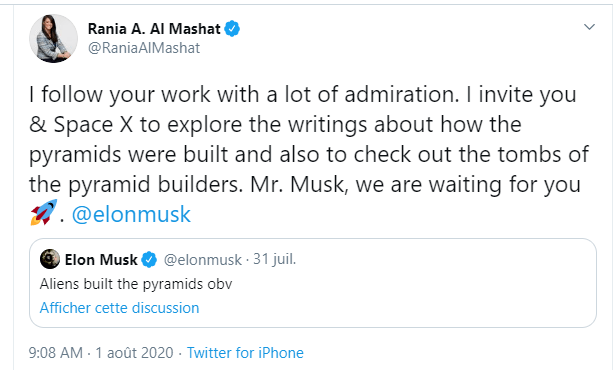
Task: Open Rania A. Al Mashat's profile picture
Action: point(53,38)
